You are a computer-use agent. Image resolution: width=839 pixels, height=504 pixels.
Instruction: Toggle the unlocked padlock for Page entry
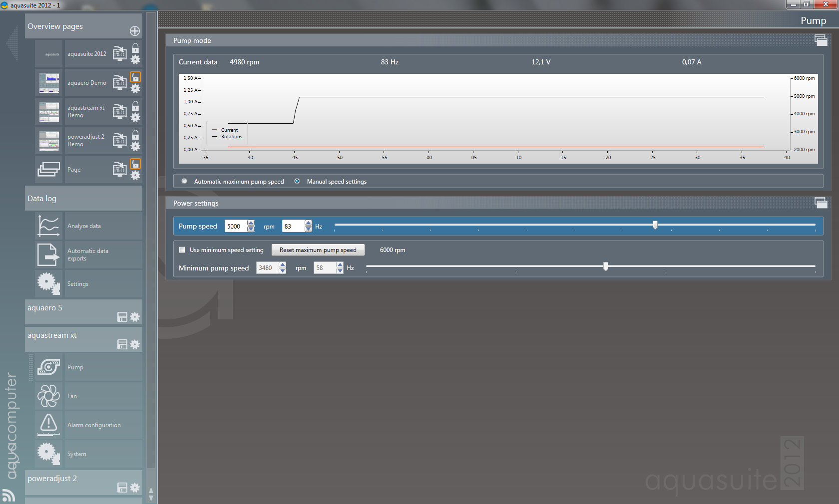135,164
